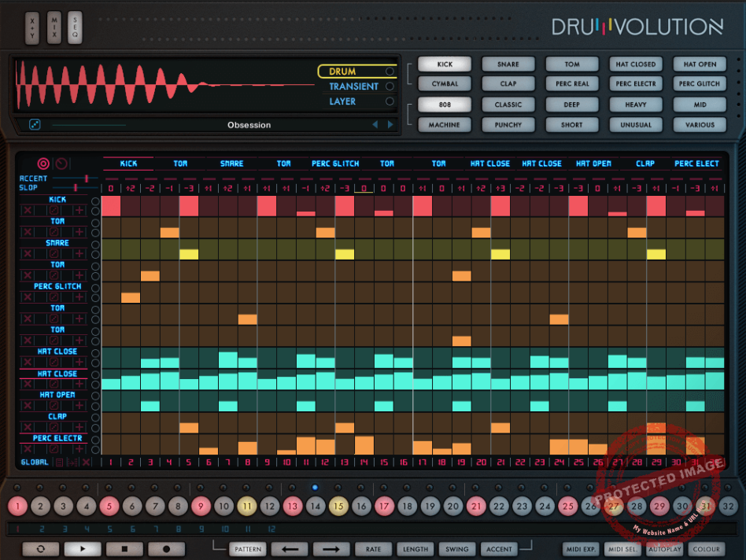The image size is (746, 560).
Task: Adjust the ACCENT slider
Action: (75, 179)
